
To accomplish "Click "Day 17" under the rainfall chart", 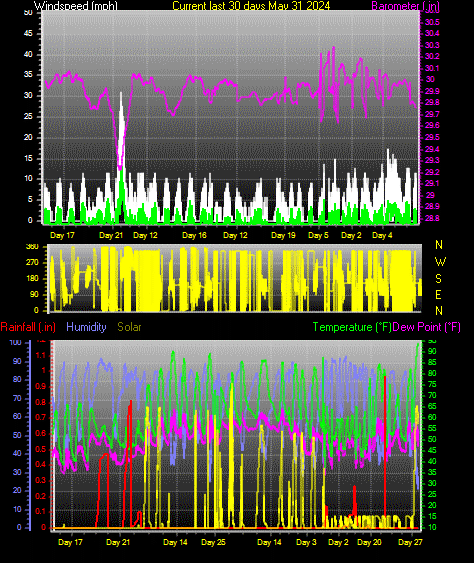I will coord(70,542).
